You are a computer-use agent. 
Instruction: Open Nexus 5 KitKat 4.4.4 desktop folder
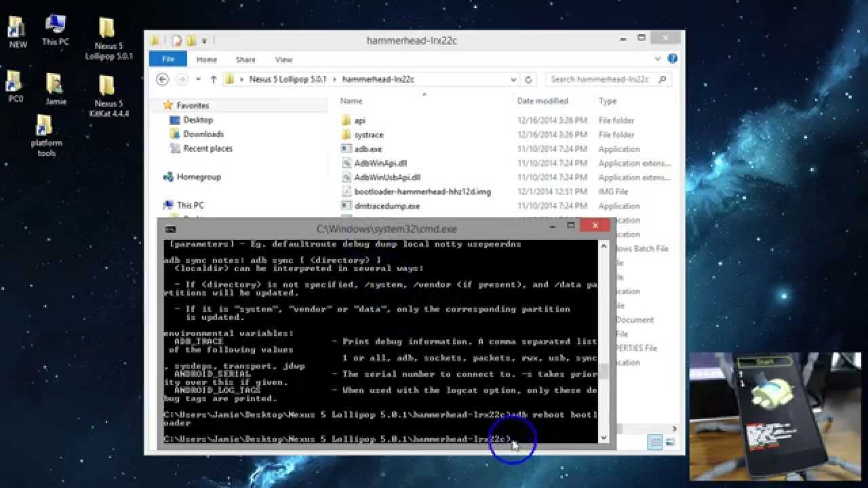point(108,96)
